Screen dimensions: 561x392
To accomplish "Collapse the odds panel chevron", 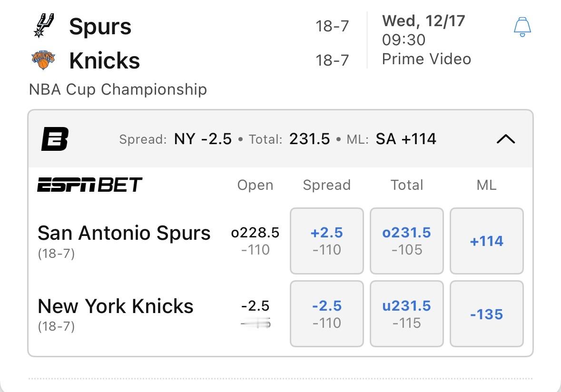I will [x=505, y=139].
